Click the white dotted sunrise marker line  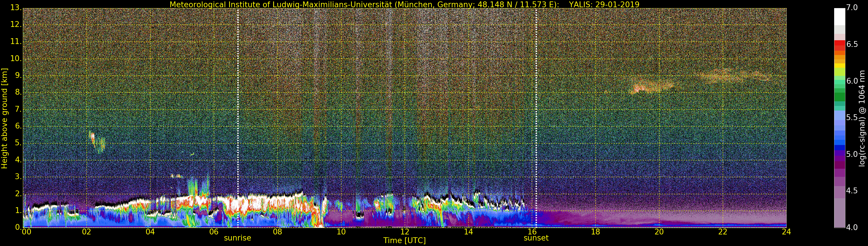(238, 118)
